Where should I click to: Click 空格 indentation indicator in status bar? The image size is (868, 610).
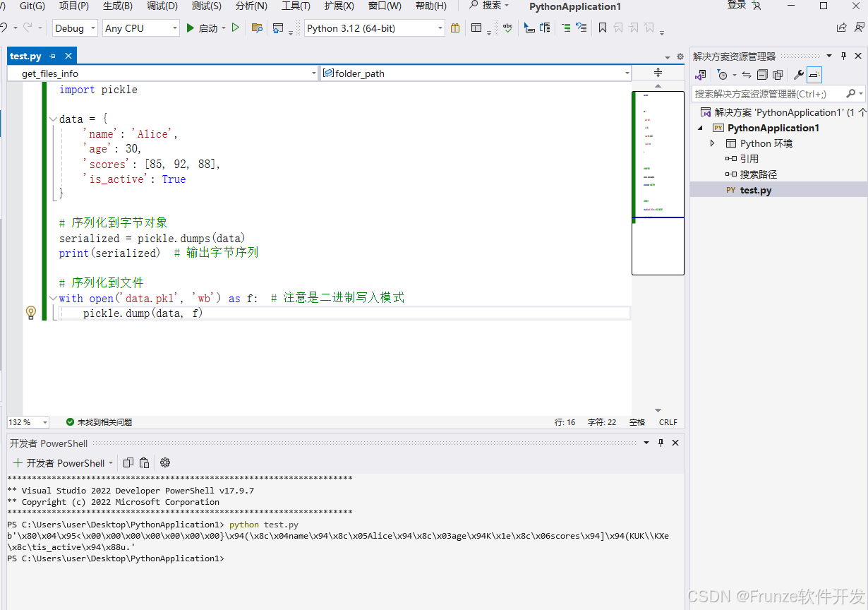637,422
